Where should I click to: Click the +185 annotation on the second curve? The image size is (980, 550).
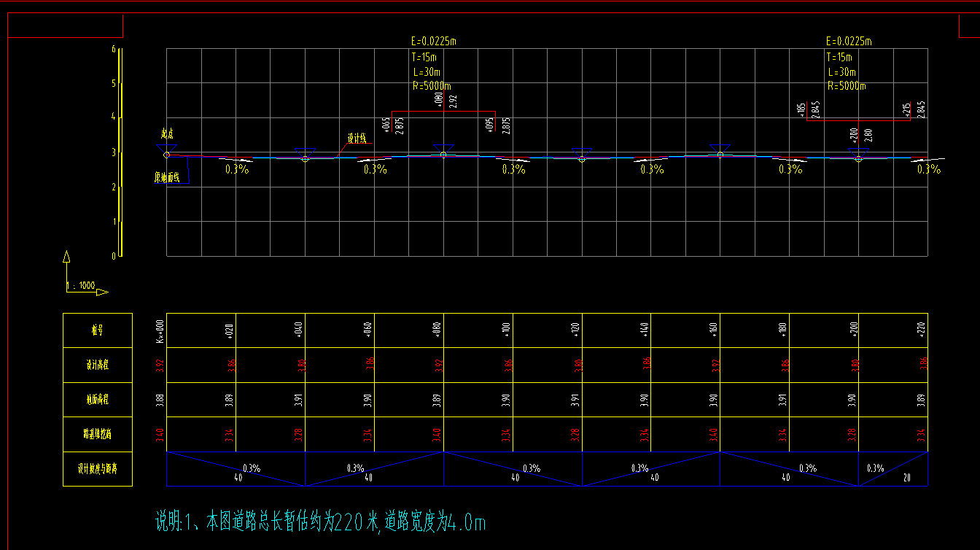(x=802, y=109)
